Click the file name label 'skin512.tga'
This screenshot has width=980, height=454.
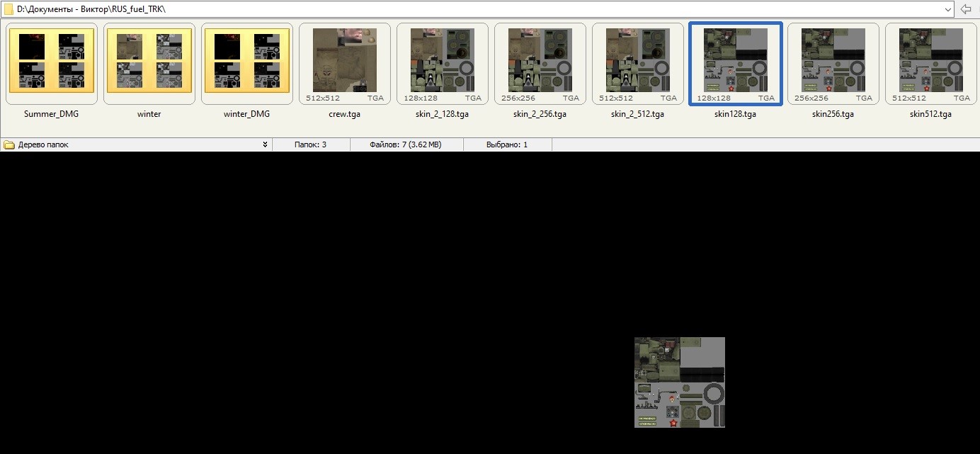[931, 114]
